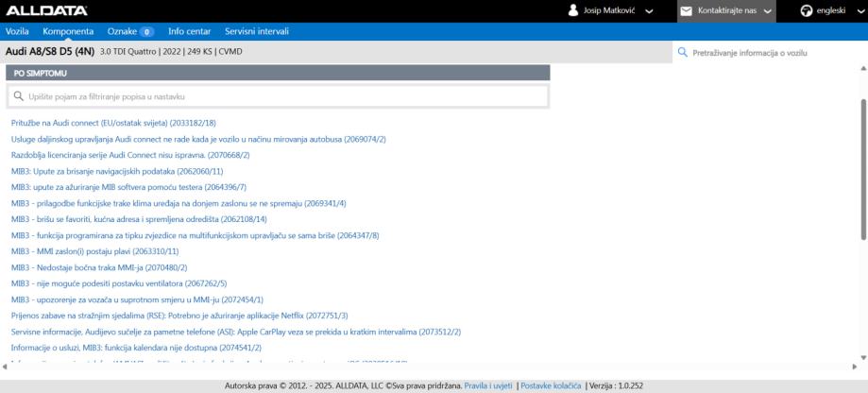Image resolution: width=868 pixels, height=393 pixels.
Task: Expand the Kontaktirajte nas dropdown chevron
Action: (x=767, y=11)
